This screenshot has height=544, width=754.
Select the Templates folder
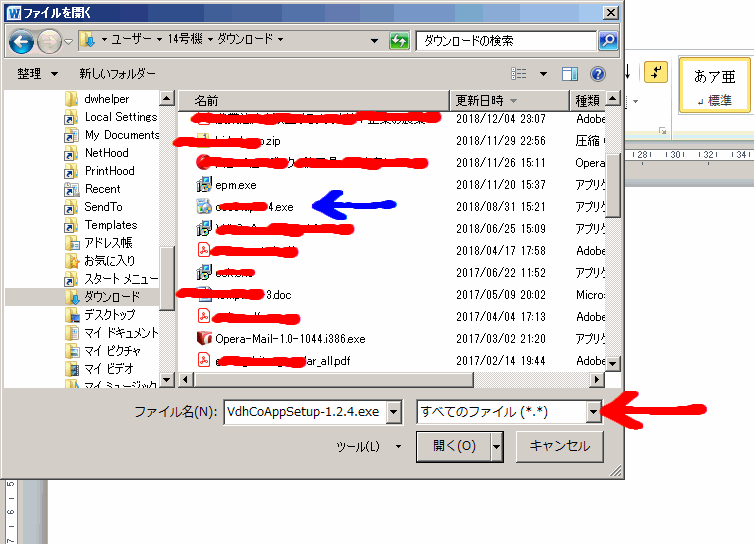(111, 225)
